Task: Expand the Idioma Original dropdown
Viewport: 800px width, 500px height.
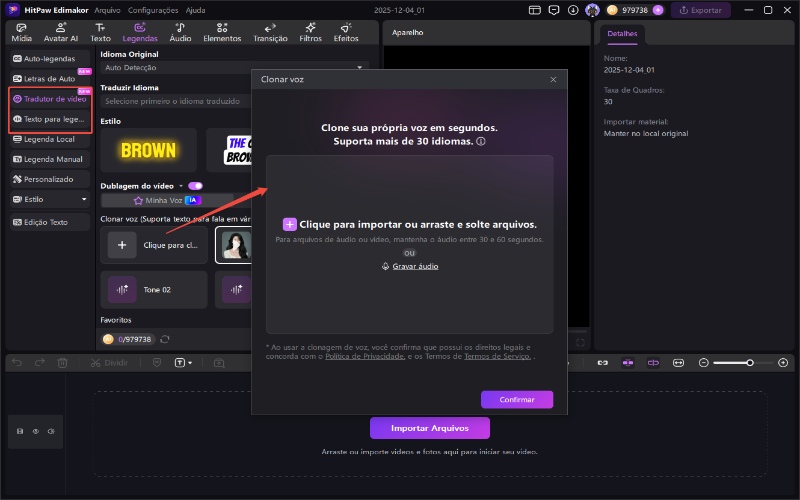Action: click(x=234, y=67)
